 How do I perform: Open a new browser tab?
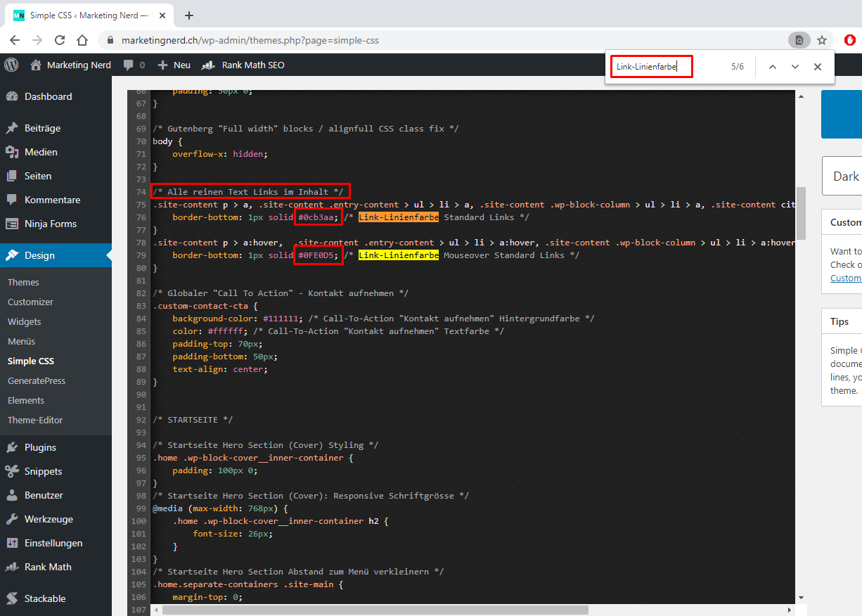tap(188, 15)
